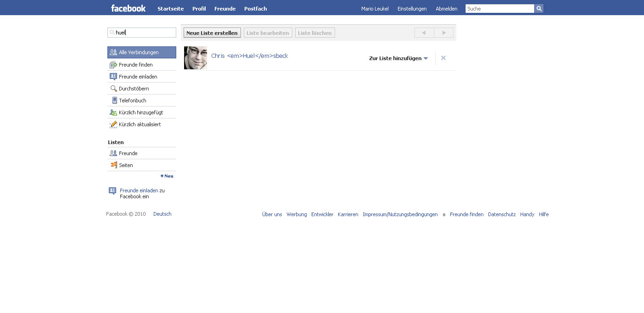Go to previous page with left arrow

click(424, 33)
